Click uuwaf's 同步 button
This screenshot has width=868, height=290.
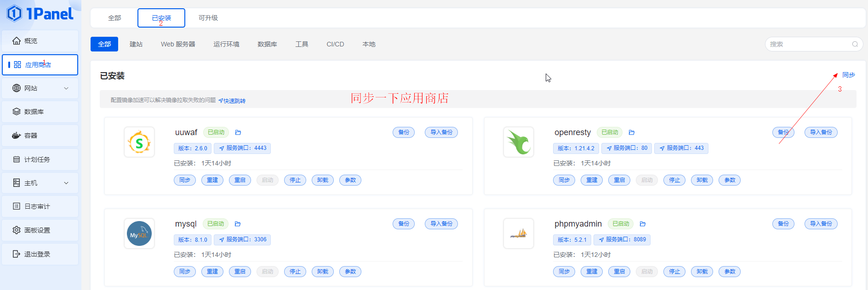tap(185, 180)
